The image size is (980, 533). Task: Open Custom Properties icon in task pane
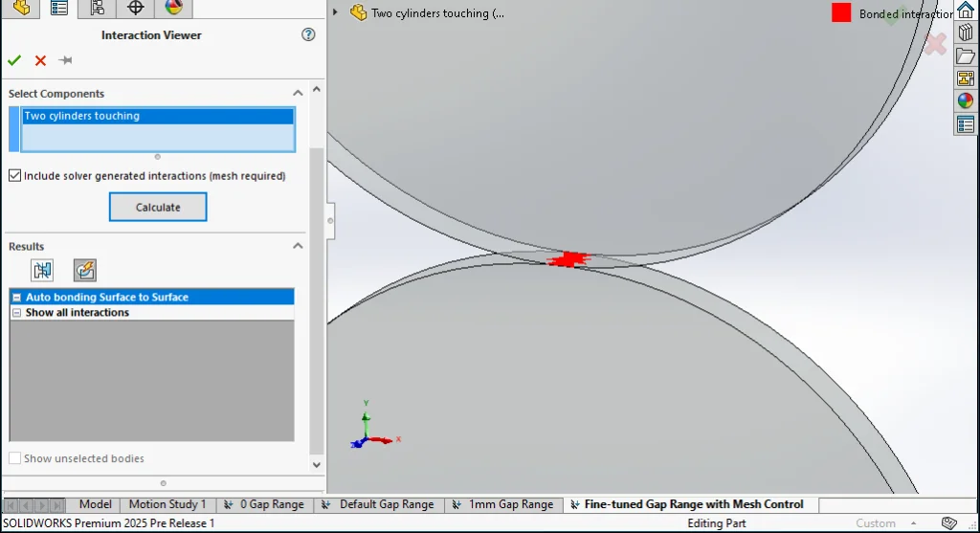[x=966, y=124]
